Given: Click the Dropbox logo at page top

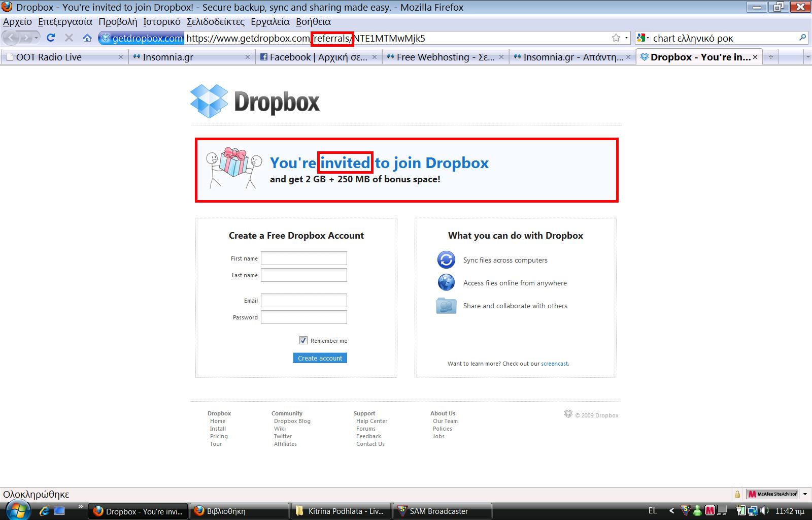Looking at the screenshot, I should tap(255, 102).
